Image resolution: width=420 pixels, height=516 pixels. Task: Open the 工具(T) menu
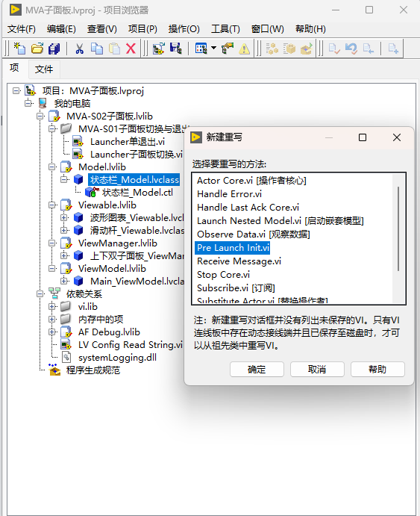click(225, 29)
